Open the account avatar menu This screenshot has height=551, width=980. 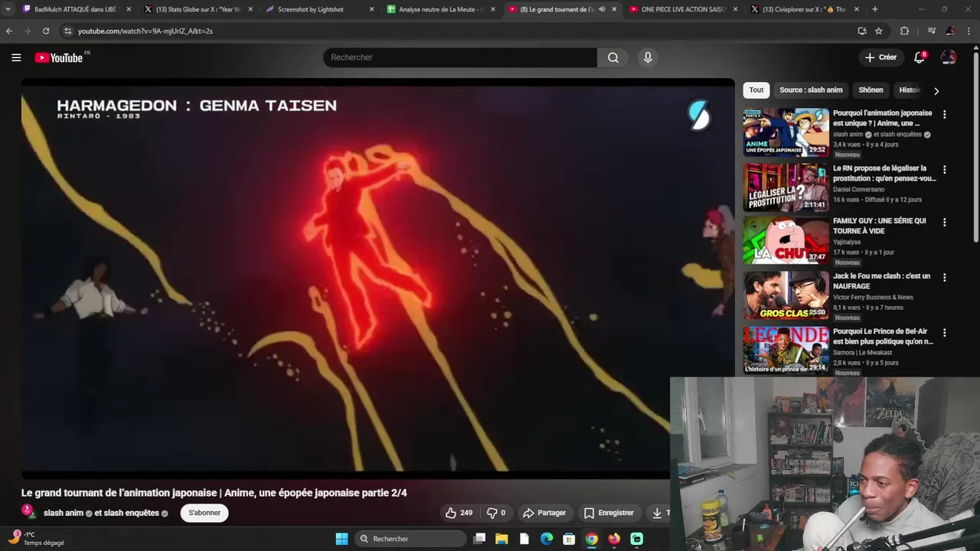pyautogui.click(x=949, y=57)
